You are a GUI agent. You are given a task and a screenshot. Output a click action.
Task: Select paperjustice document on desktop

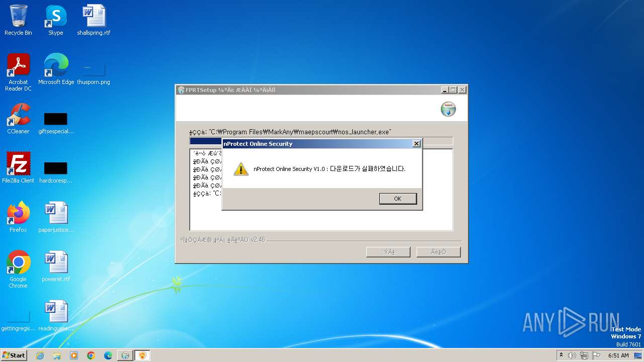(x=56, y=217)
